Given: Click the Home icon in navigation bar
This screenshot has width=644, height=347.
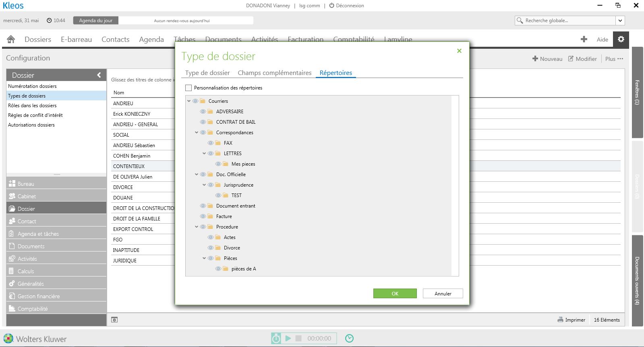Looking at the screenshot, I should [x=11, y=39].
